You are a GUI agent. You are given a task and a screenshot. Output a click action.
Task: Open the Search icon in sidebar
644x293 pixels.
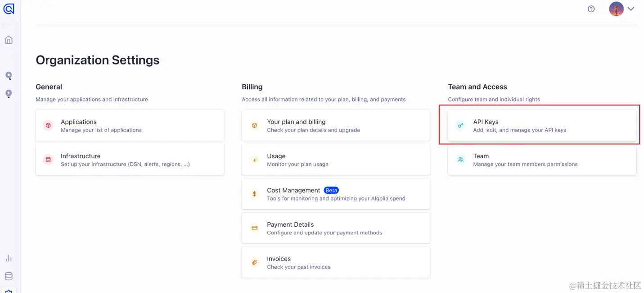9,76
